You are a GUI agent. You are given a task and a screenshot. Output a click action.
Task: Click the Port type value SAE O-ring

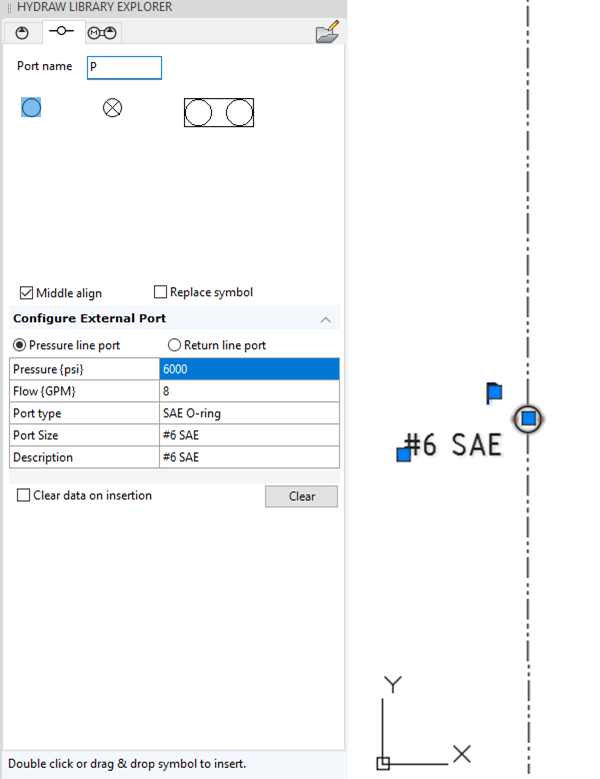(249, 413)
